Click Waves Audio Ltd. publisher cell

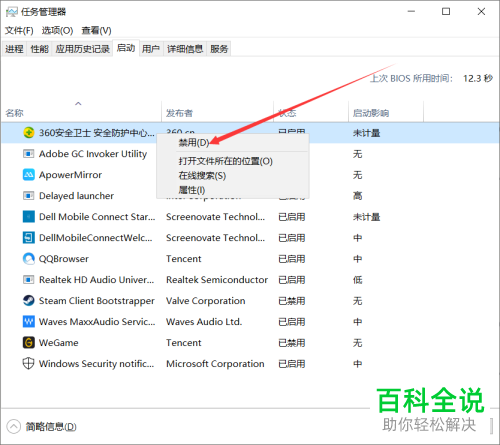click(x=204, y=322)
